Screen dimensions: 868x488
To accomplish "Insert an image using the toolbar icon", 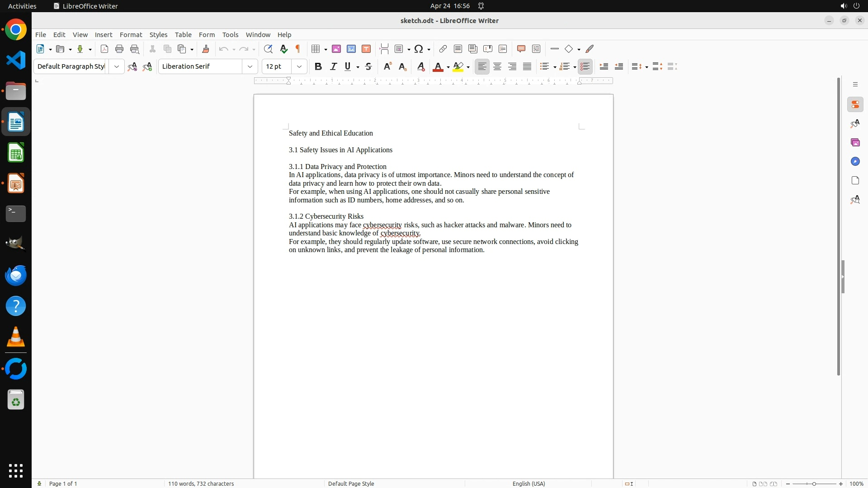I will (x=336, y=49).
